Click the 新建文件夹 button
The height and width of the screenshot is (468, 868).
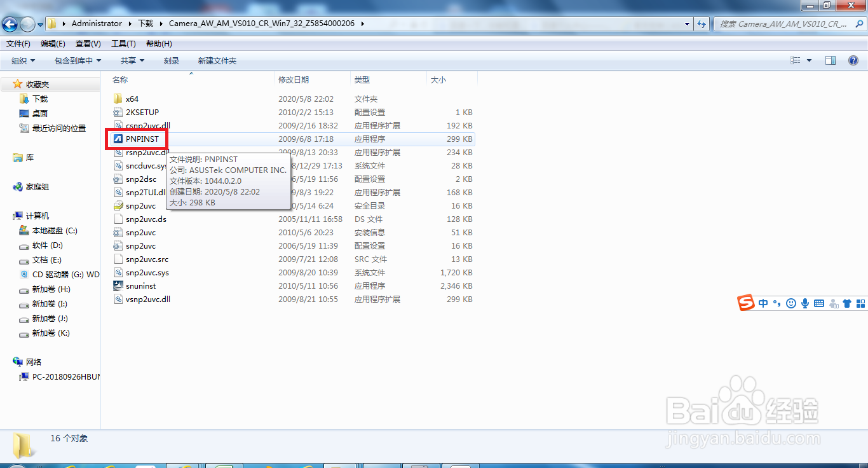click(217, 61)
